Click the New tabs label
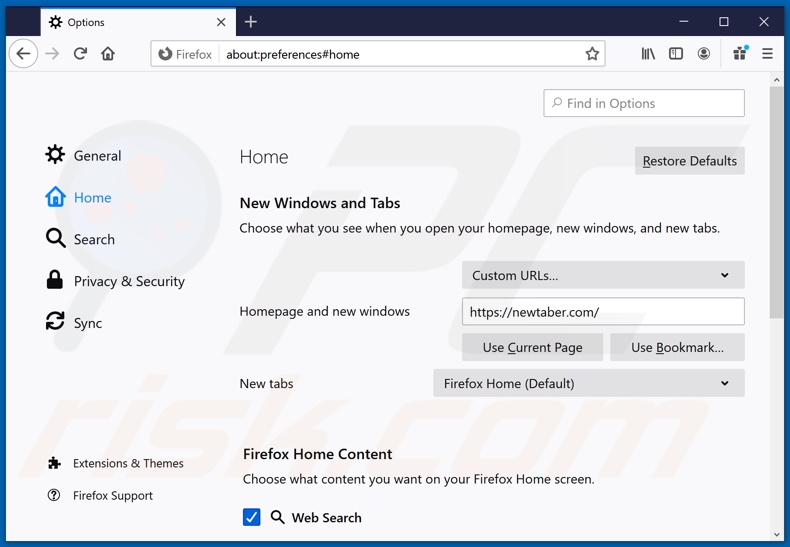Screen dimensions: 790x547 266,383
